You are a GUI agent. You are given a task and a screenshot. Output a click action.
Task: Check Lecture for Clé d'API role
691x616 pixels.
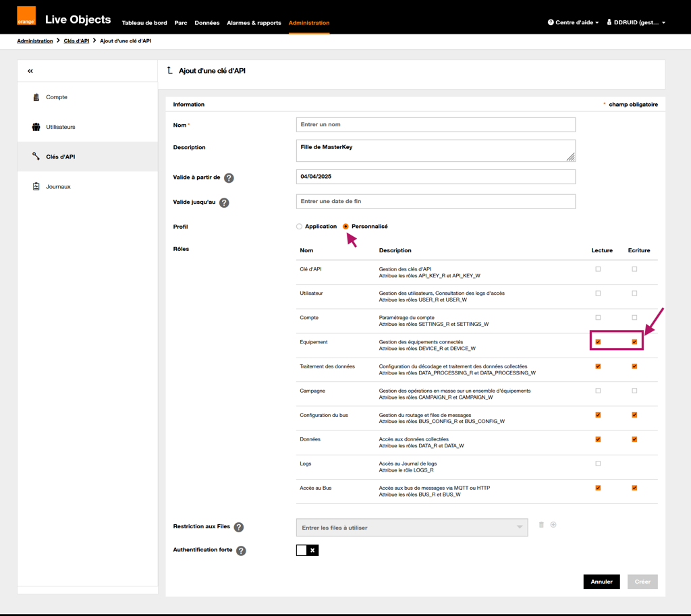598,269
